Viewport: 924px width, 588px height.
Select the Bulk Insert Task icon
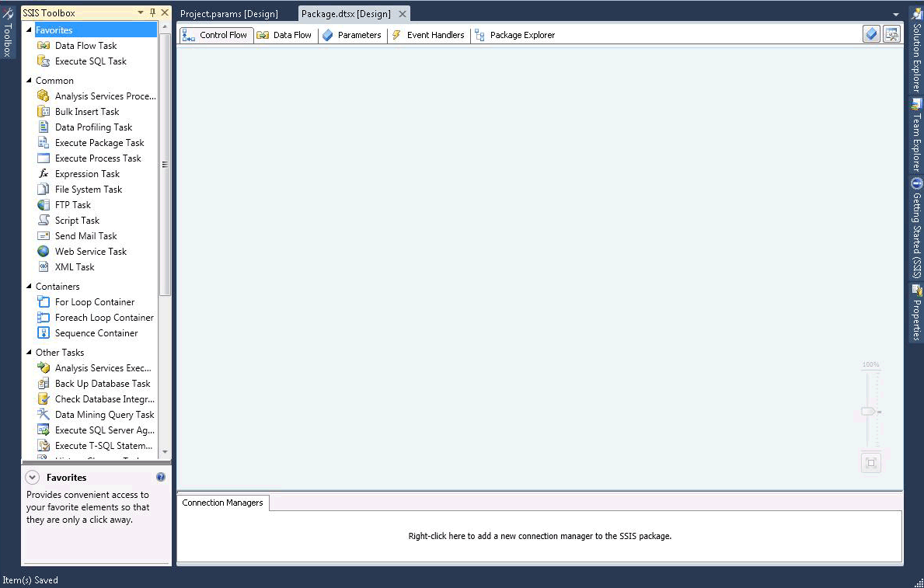43,111
